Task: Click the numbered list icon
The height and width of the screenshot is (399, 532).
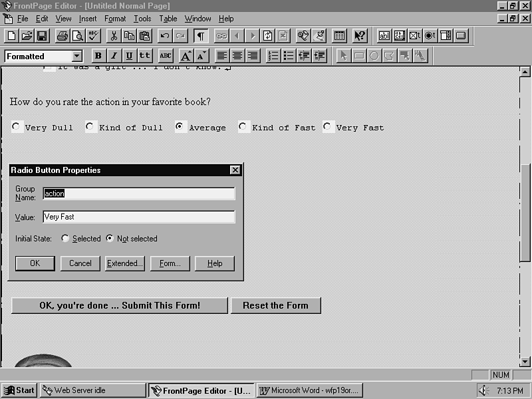Action: pyautogui.click(x=273, y=56)
